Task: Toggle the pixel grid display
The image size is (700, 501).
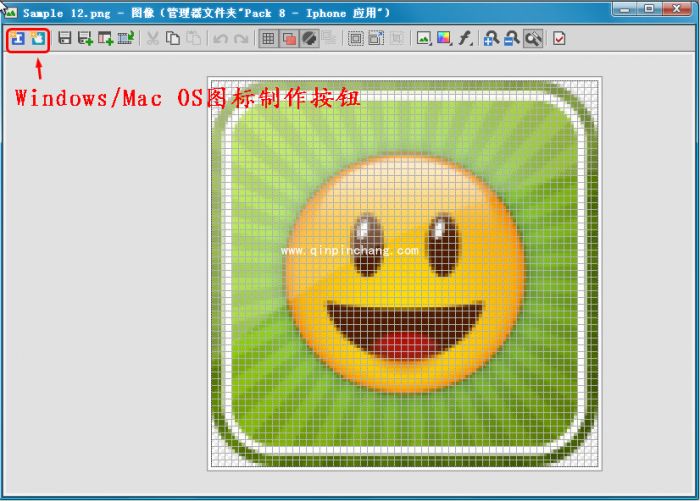Action: [268, 38]
